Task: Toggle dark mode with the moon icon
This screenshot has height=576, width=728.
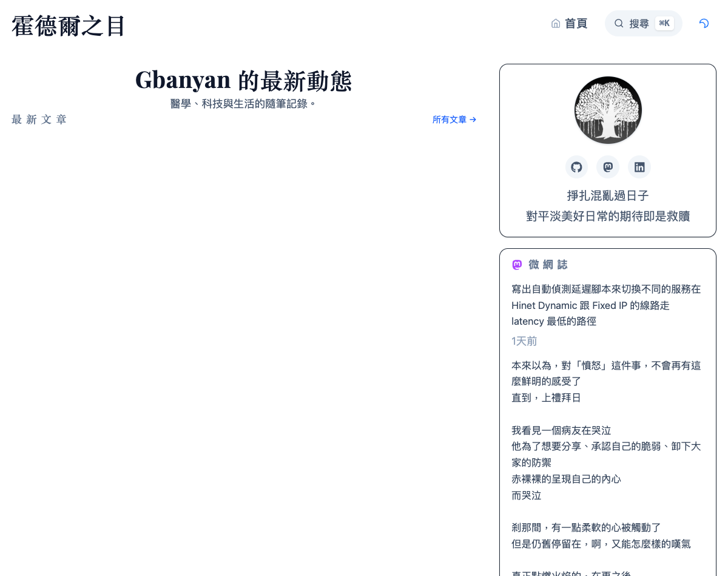Action: (x=704, y=24)
